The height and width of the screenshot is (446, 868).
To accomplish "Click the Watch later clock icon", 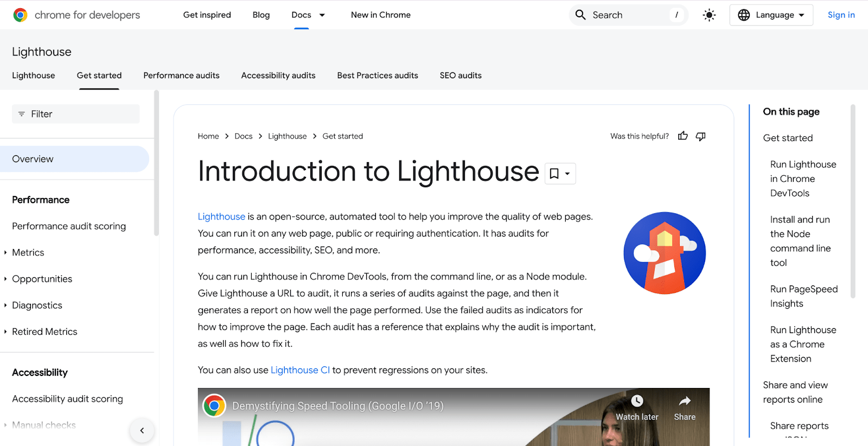I will pyautogui.click(x=637, y=401).
